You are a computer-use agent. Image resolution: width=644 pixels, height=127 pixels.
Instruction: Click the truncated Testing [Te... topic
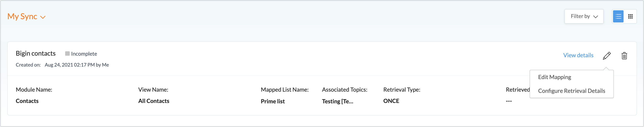[x=337, y=101]
